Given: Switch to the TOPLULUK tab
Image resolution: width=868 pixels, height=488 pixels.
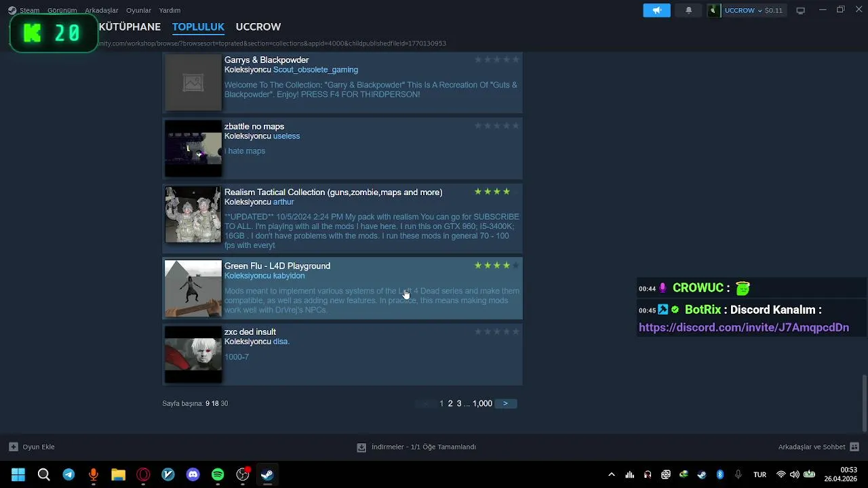Looking at the screenshot, I should pos(198,26).
